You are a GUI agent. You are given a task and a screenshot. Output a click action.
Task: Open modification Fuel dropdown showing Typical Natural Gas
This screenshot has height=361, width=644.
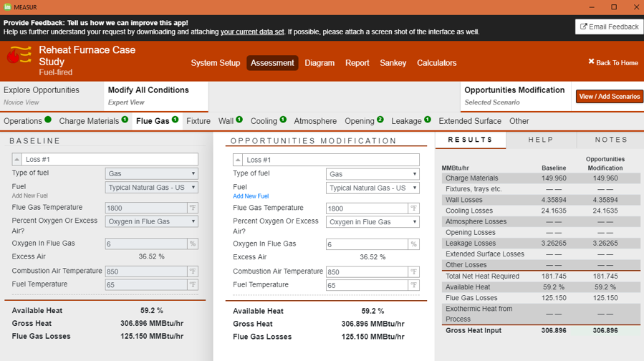coord(373,188)
